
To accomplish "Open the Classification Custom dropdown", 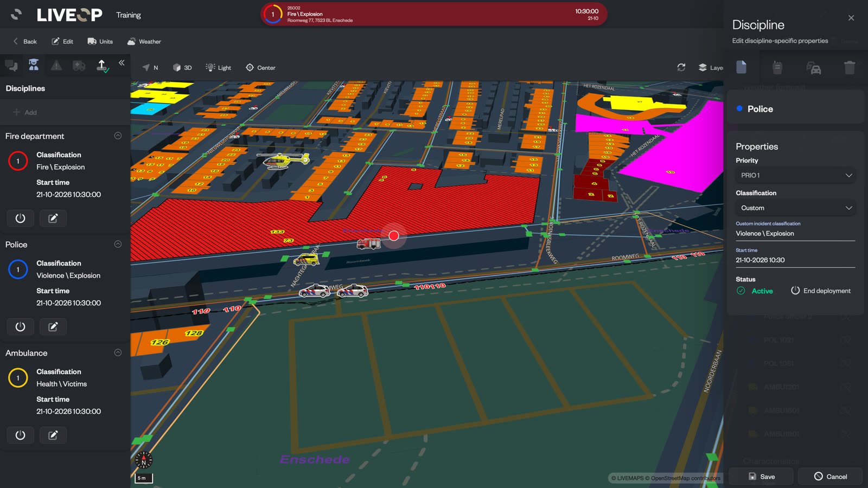I will (x=795, y=208).
